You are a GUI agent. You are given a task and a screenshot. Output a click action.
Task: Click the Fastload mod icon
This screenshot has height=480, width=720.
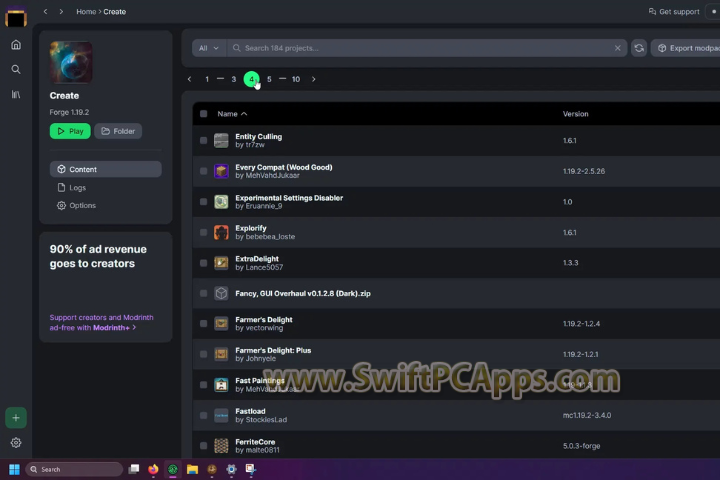click(221, 415)
